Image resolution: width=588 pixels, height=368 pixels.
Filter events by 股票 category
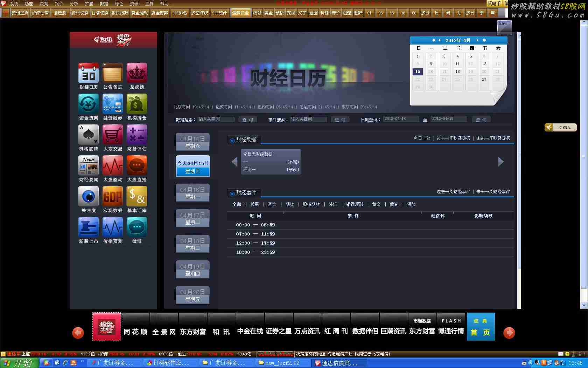tap(254, 204)
